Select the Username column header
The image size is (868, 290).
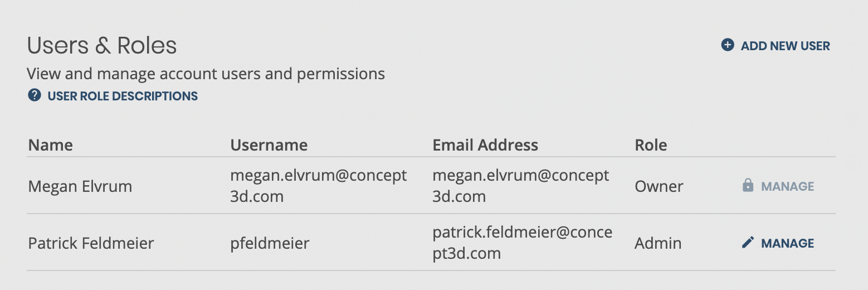(x=269, y=145)
